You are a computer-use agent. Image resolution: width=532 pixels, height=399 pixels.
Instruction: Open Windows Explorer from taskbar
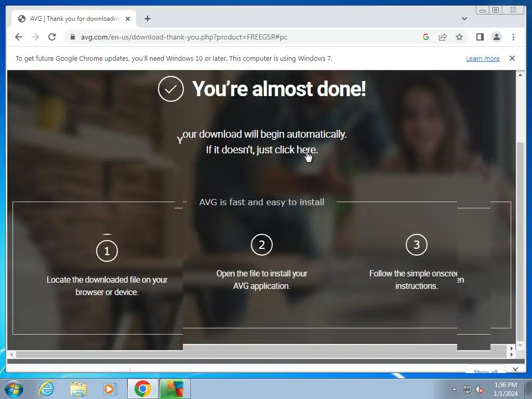point(78,389)
